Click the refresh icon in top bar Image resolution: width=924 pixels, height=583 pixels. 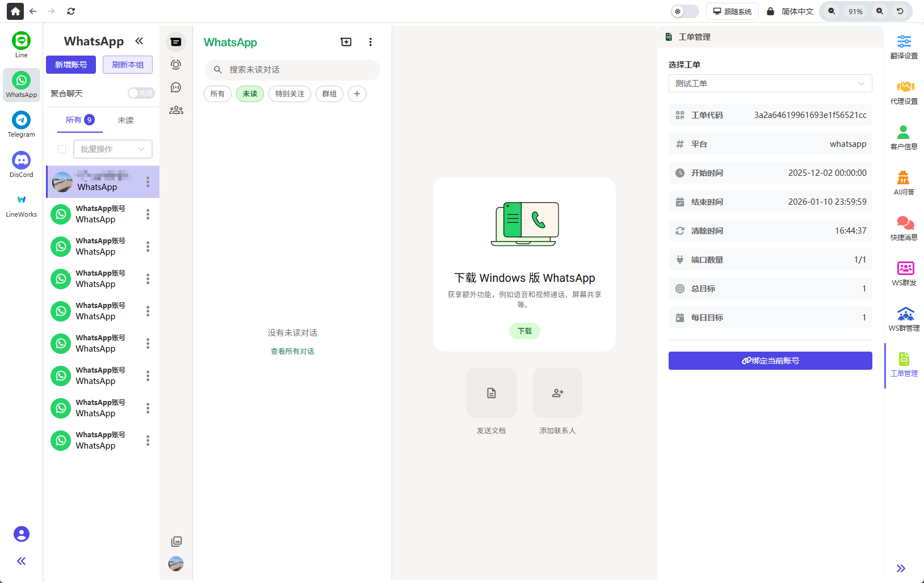[x=71, y=11]
